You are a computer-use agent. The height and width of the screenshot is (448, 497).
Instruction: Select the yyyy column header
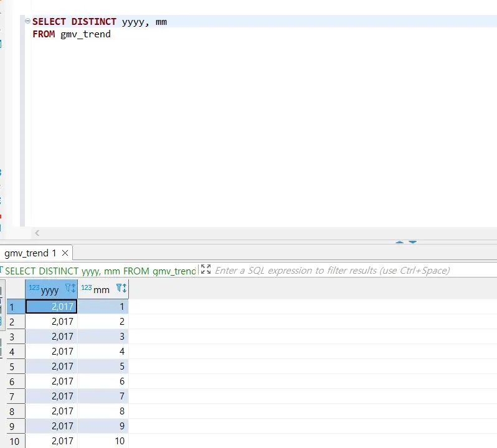[x=51, y=289]
